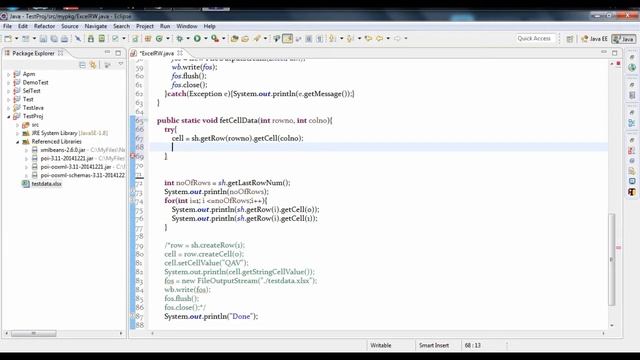Image resolution: width=640 pixels, height=360 pixels.
Task: Expand the Apm project node
Action: tap(9, 74)
